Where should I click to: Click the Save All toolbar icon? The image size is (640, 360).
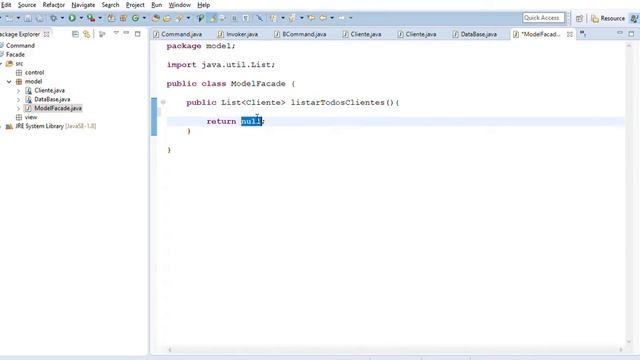point(40,18)
